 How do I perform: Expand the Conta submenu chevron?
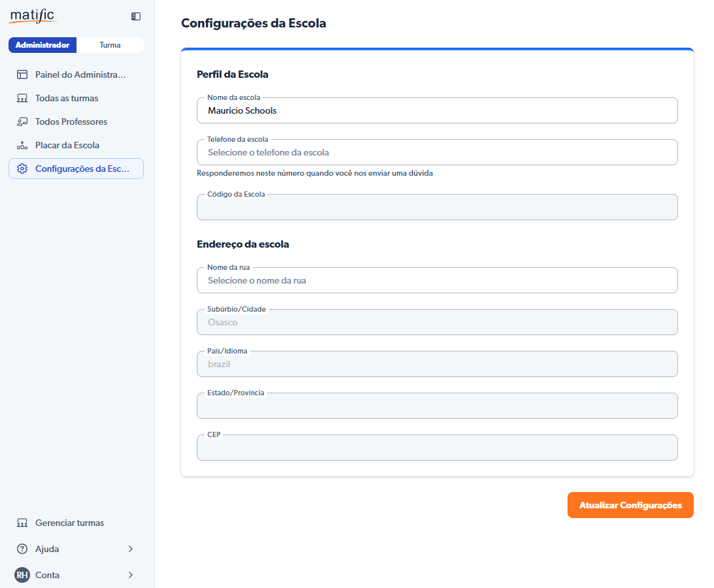pyautogui.click(x=131, y=575)
